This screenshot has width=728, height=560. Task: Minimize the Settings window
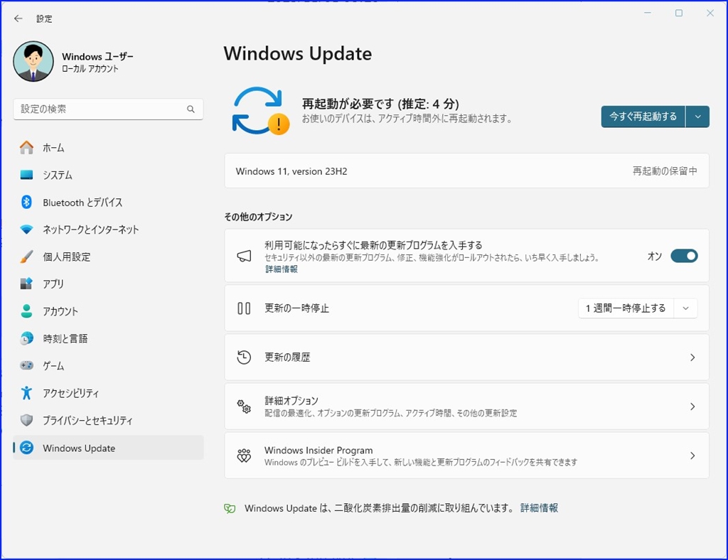pos(648,13)
